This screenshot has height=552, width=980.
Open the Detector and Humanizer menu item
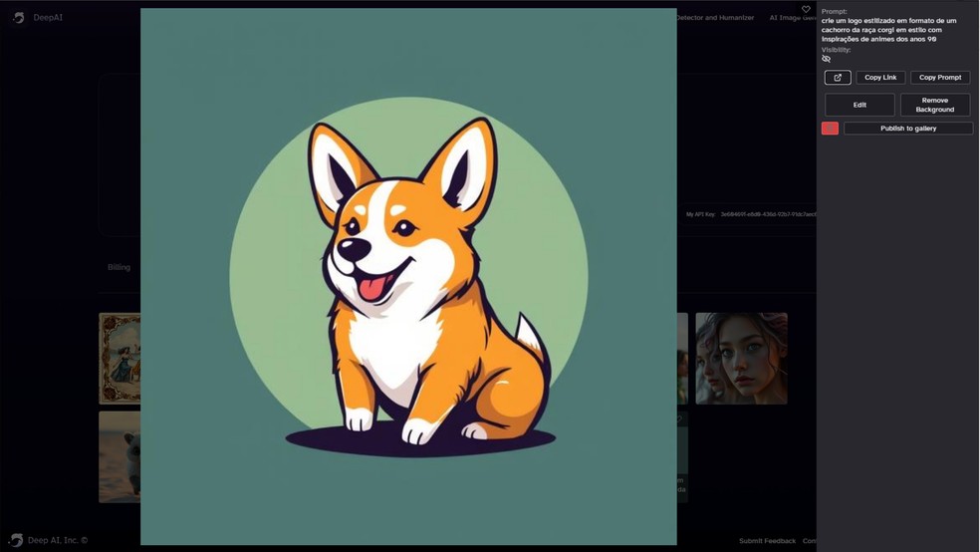click(x=715, y=18)
